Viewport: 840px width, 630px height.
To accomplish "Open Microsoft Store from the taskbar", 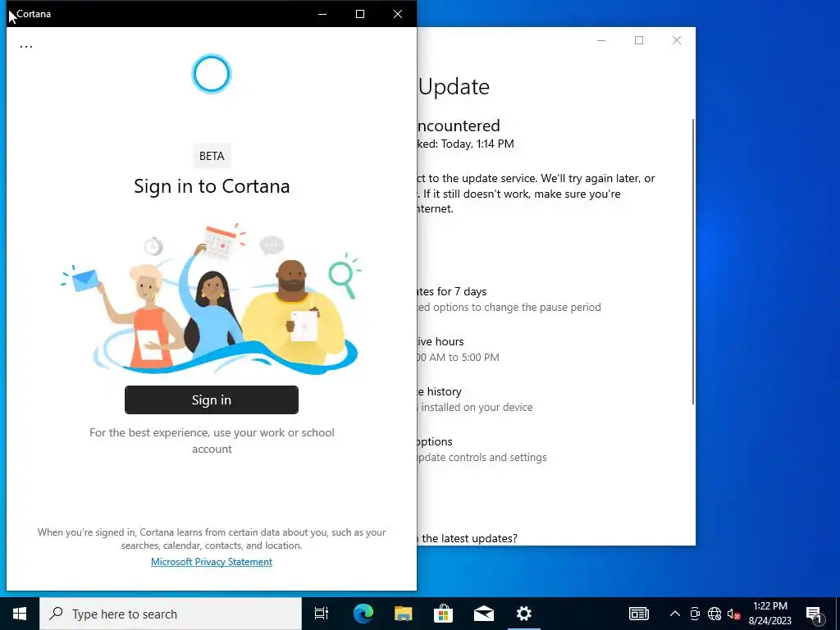I will [444, 614].
